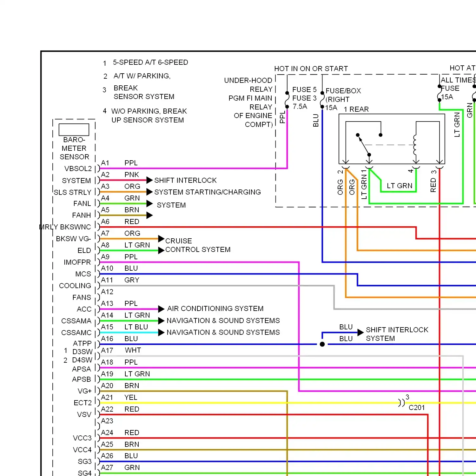Click the barometer sensor rectangle symbol
The height and width of the screenshot is (476, 476).
coord(74,129)
